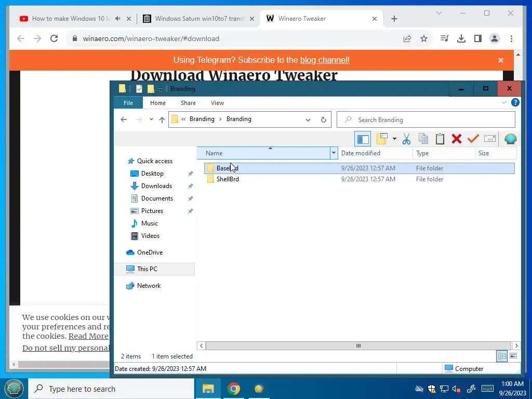
Task: Close the Winaero Tweaker browser tab
Action: [x=375, y=19]
